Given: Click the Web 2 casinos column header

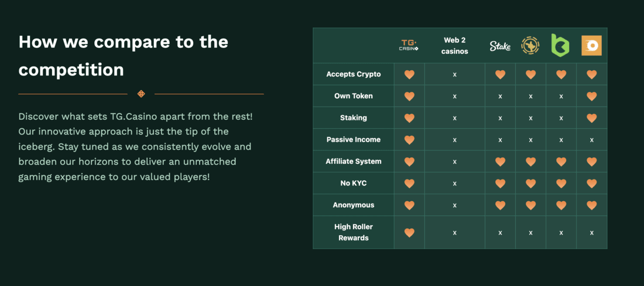Looking at the screenshot, I should pos(455,46).
